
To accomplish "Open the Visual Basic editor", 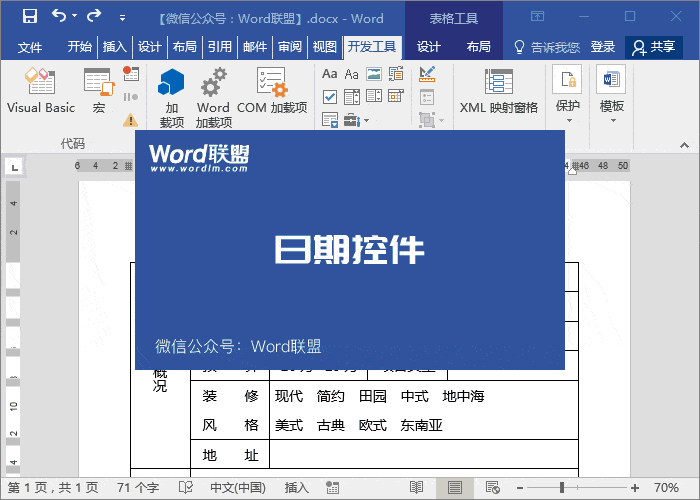I will pos(41,91).
